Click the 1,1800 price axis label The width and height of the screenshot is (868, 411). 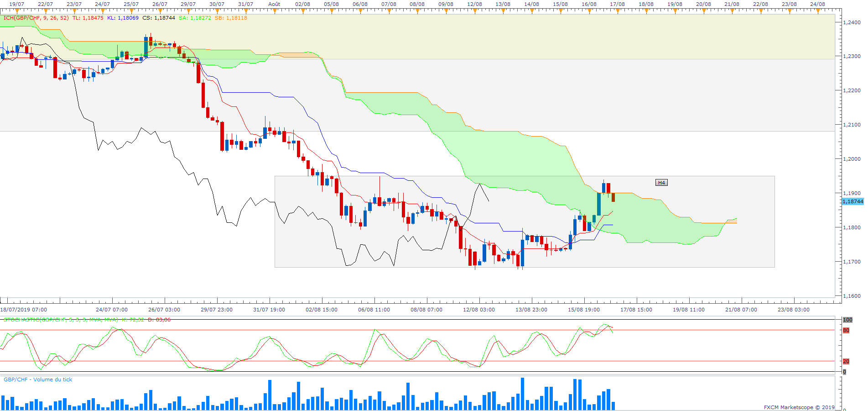click(852, 228)
